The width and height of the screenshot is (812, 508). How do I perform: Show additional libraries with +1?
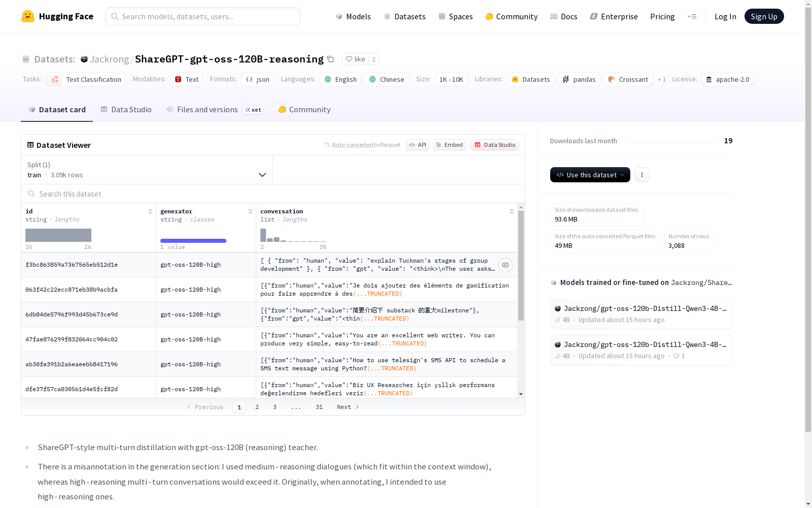click(662, 79)
